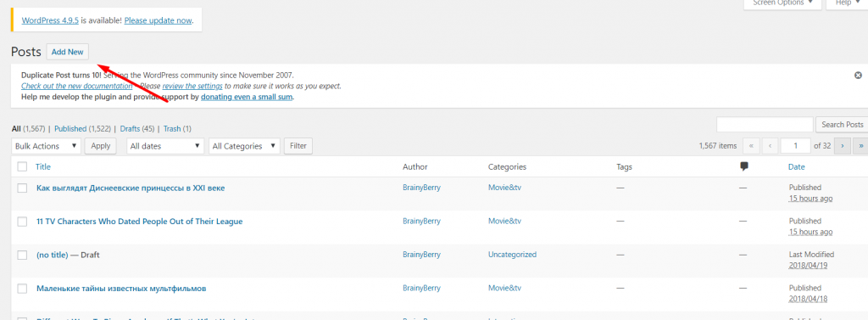
Task: Open post Маленькие тайны известных мультфильмов
Action: point(122,289)
